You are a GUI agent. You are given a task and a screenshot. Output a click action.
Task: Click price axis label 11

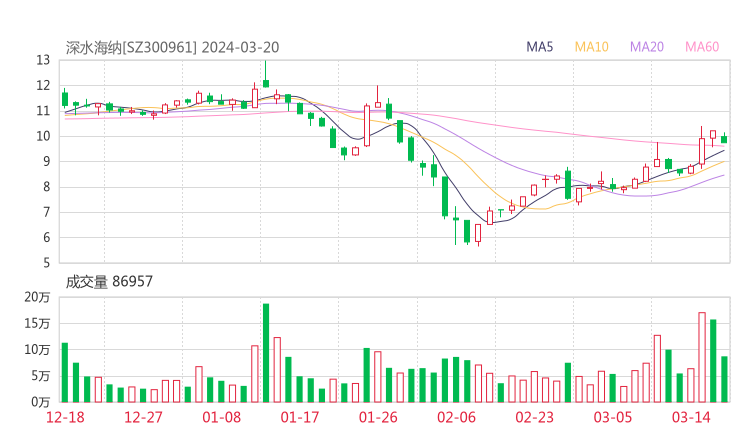(43, 111)
